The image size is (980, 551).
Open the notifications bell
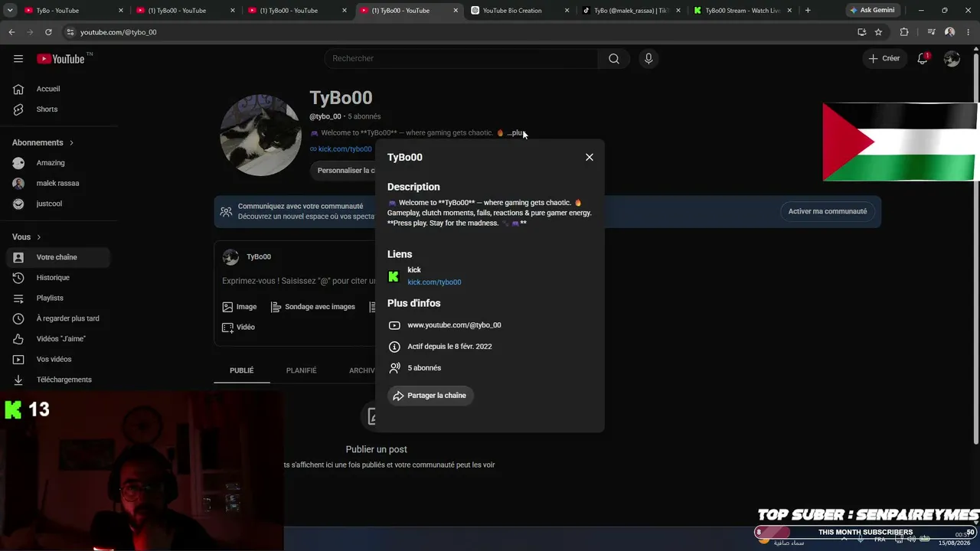[923, 59]
